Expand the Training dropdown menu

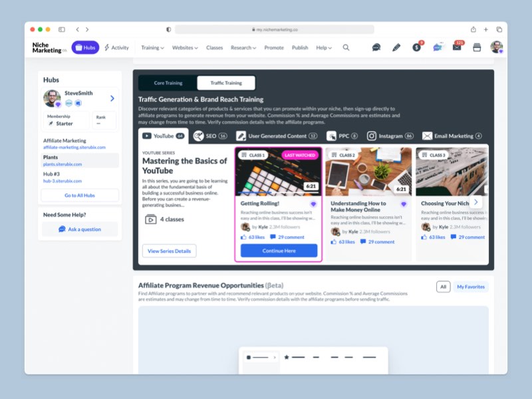coord(152,48)
